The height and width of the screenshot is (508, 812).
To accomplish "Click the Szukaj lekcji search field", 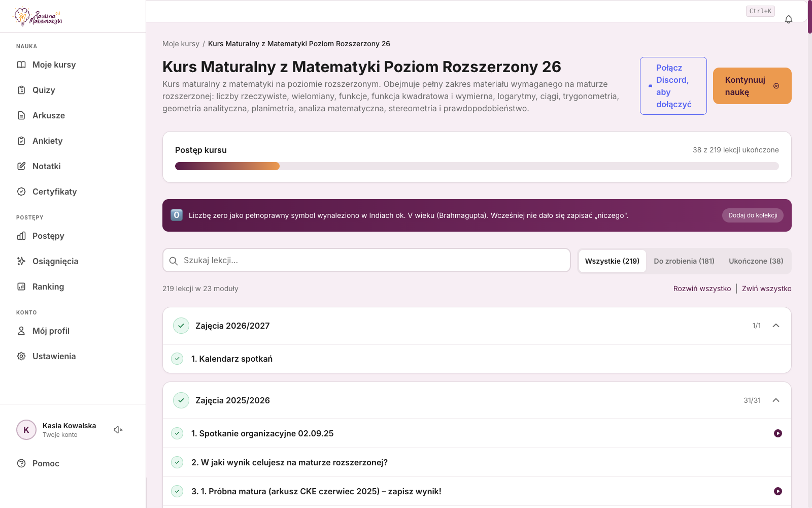I will click(366, 261).
